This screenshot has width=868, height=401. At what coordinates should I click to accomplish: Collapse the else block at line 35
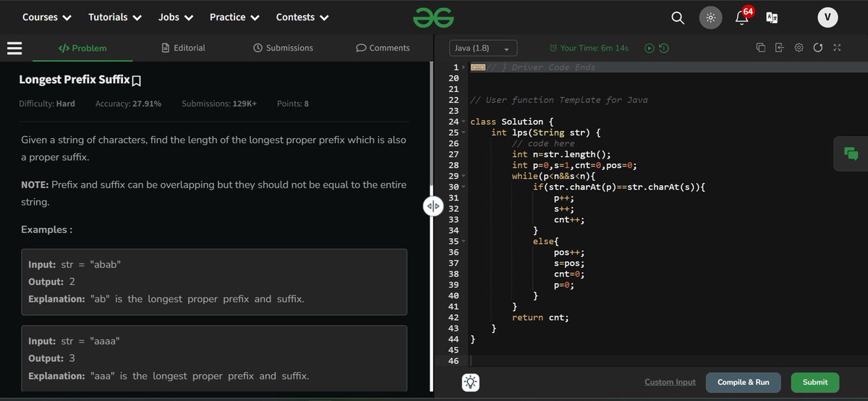coord(464,242)
